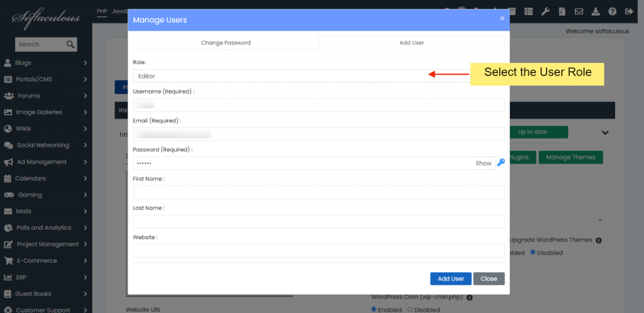Viewport: 644px width, 313px height.
Task: Click the Ad Management megaphone icon
Action: pos(8,162)
